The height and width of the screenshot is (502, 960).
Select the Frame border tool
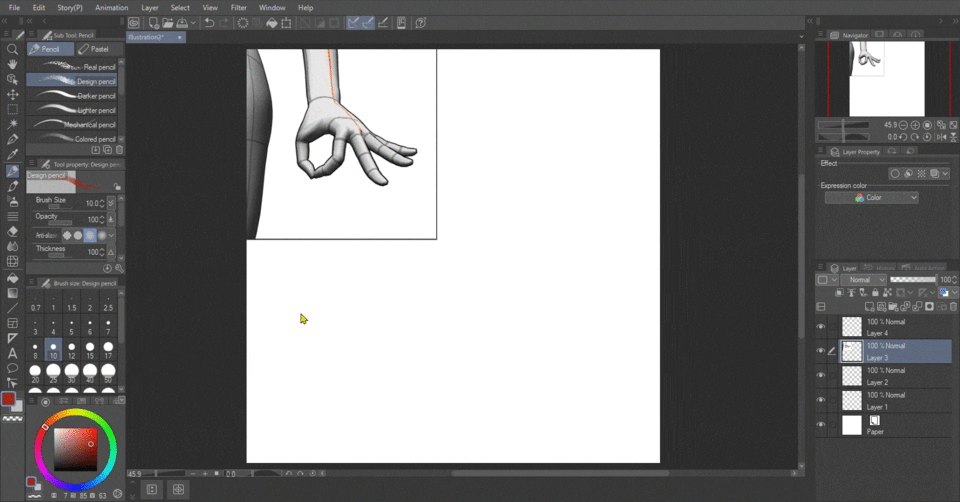(12, 323)
